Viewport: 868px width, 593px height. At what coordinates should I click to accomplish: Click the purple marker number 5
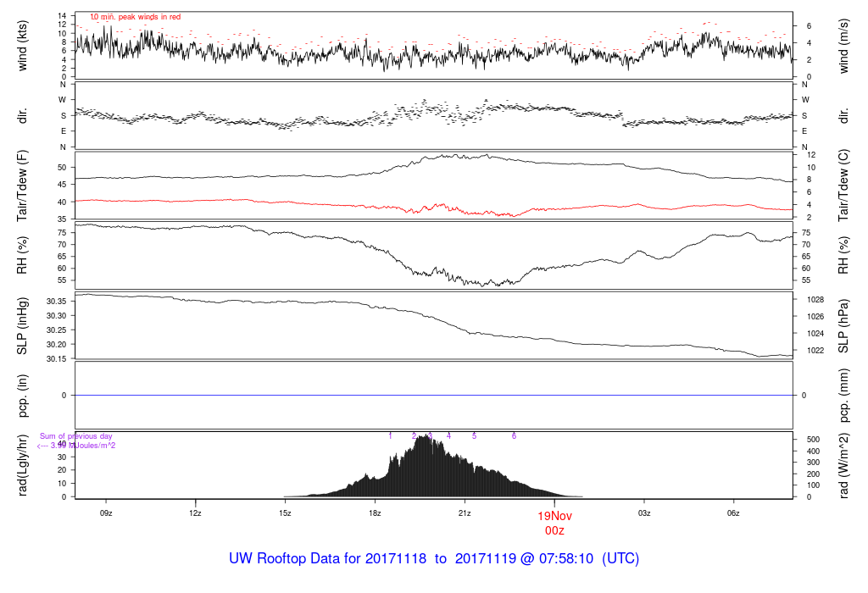(475, 436)
